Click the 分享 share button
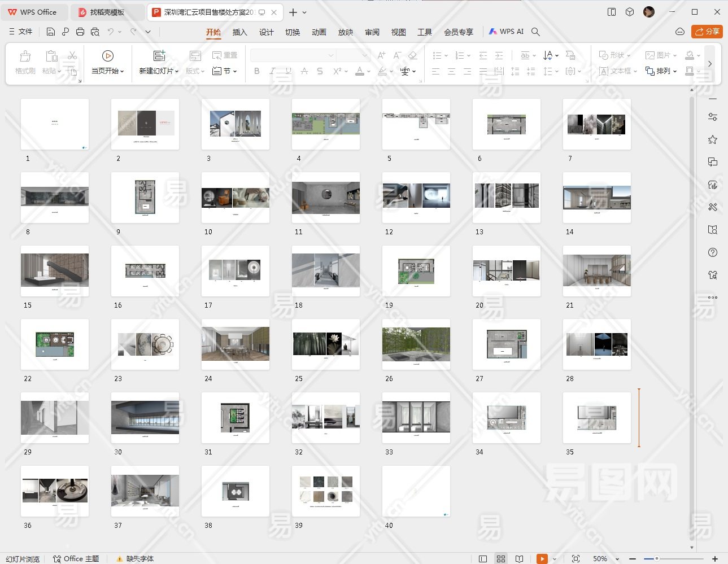 click(x=707, y=32)
